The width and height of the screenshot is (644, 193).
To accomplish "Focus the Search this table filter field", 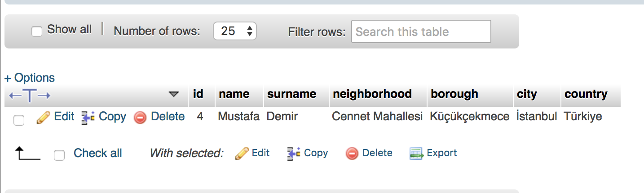I will 421,31.
